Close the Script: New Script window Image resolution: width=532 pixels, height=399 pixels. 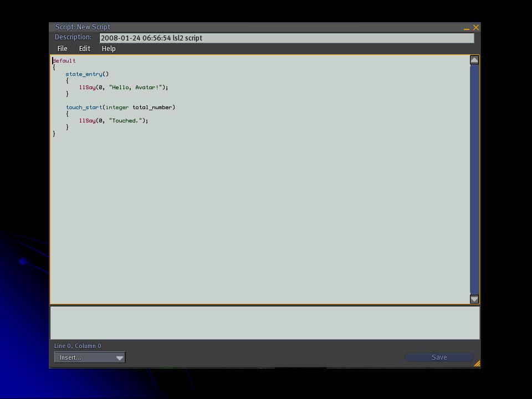[x=476, y=28]
